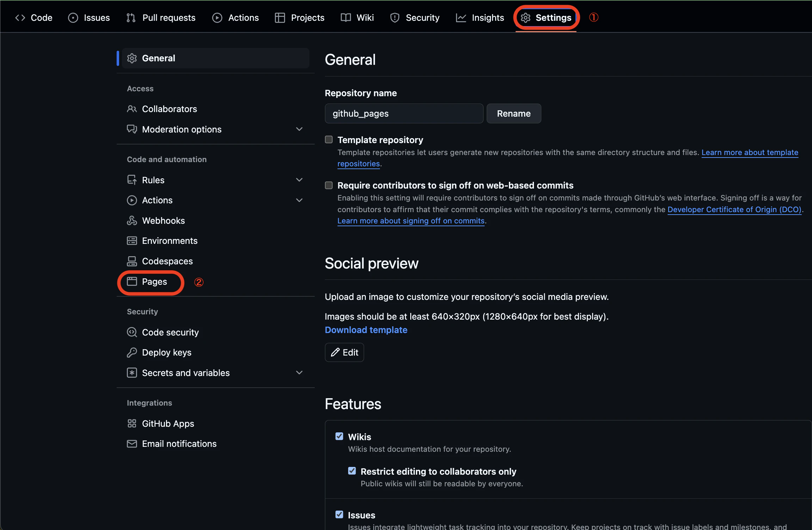Click the Issues circle icon in top navigation
The image size is (812, 530).
(x=73, y=18)
